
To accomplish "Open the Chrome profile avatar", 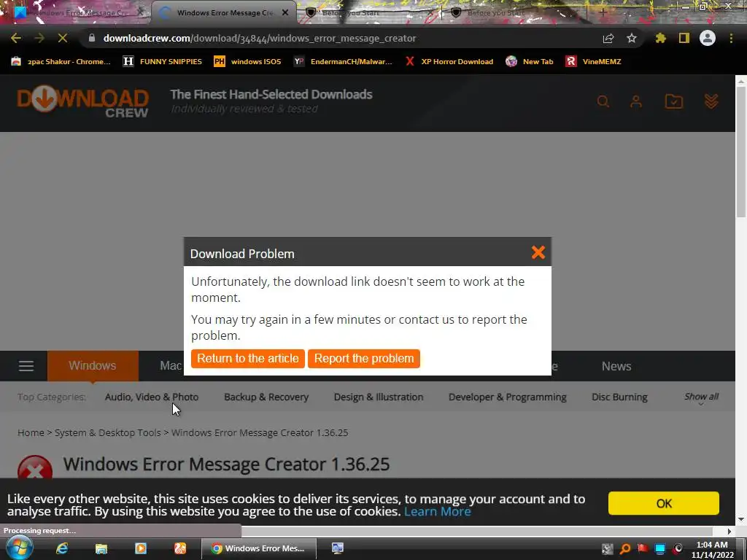I will (708, 38).
